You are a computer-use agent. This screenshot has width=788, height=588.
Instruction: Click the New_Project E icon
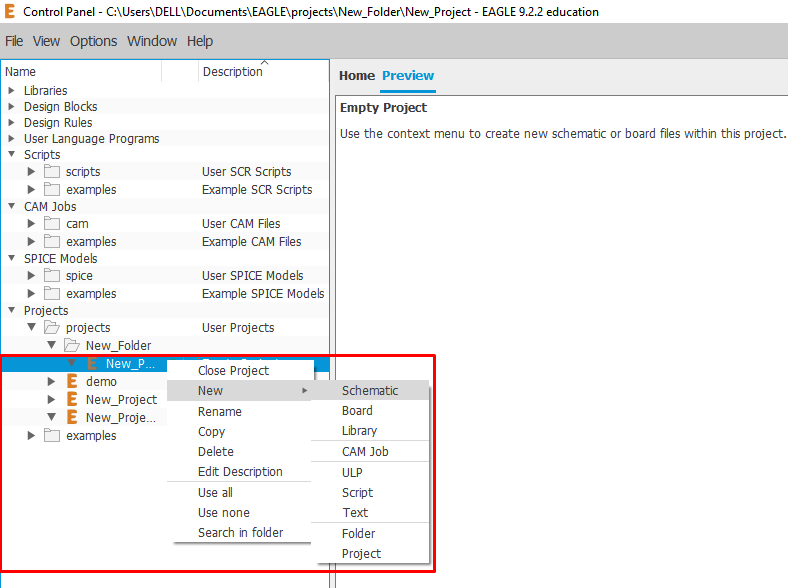pos(72,399)
